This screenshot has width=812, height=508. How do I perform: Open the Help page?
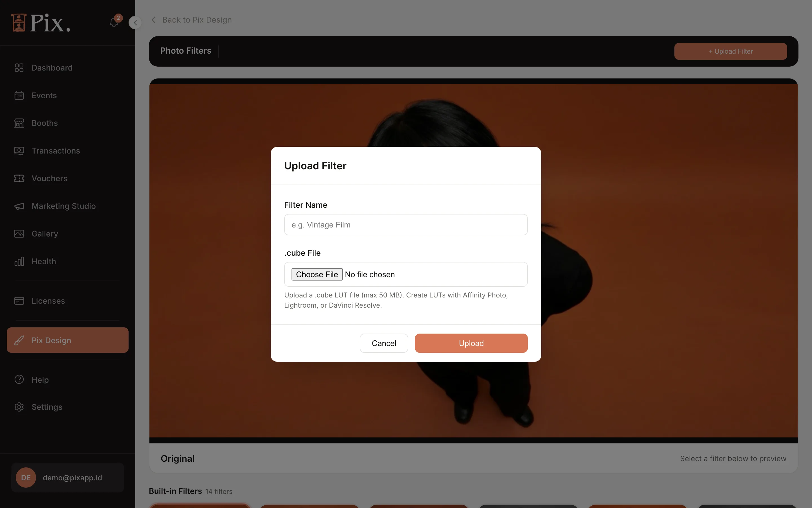(67, 380)
